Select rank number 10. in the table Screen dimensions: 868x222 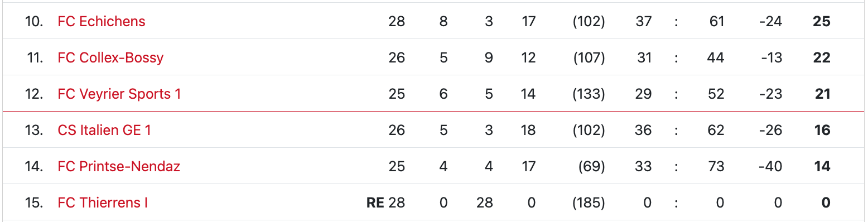click(x=34, y=21)
